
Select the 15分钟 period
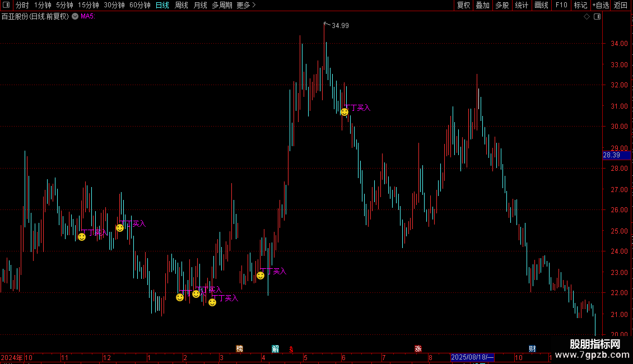click(x=88, y=5)
